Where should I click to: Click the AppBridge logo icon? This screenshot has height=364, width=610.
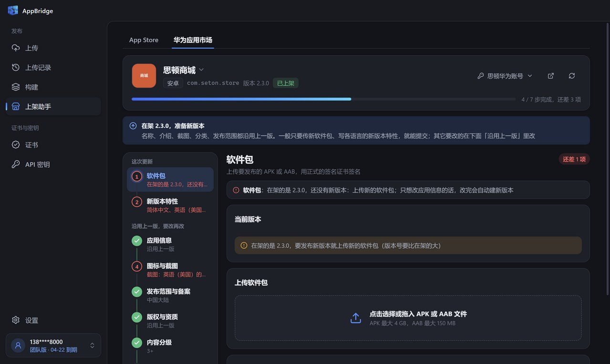(x=13, y=10)
